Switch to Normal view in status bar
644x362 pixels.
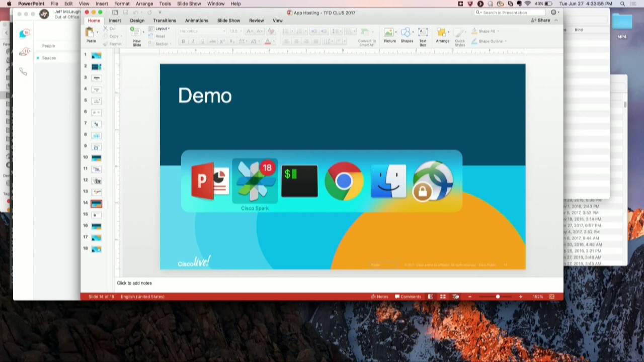pos(431,297)
